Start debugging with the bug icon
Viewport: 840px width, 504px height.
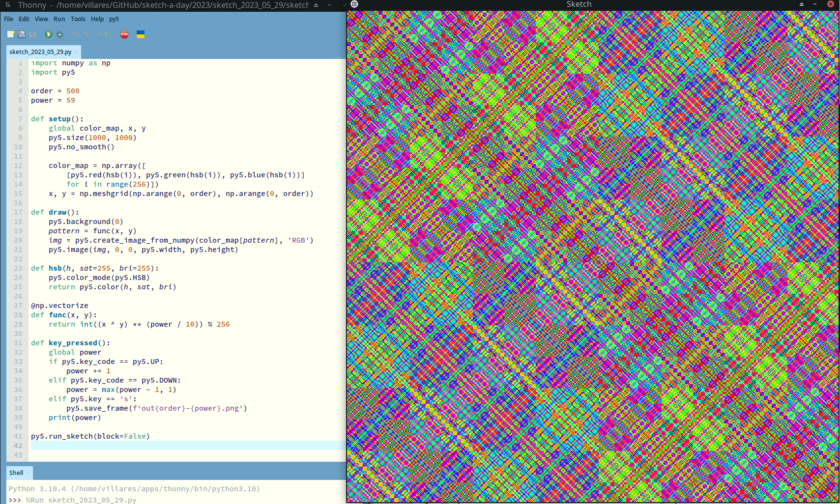[x=59, y=34]
